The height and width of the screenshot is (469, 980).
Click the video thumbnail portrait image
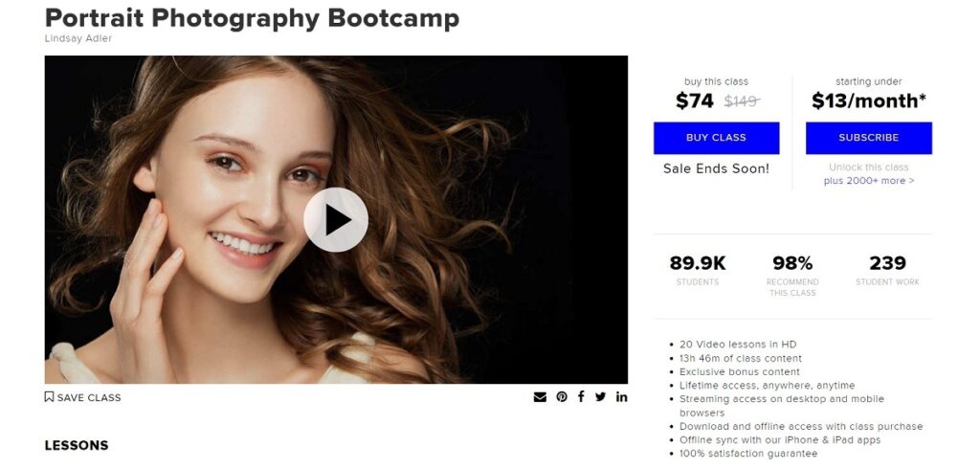pyautogui.click(x=336, y=219)
